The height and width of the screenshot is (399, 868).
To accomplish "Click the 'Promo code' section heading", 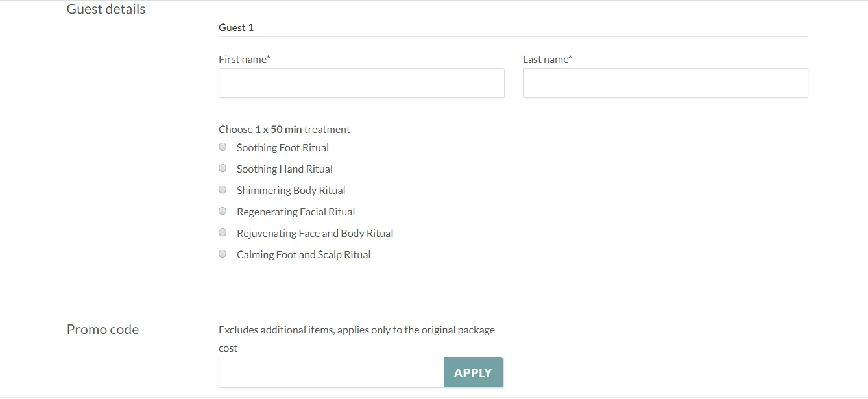I will [x=102, y=330].
